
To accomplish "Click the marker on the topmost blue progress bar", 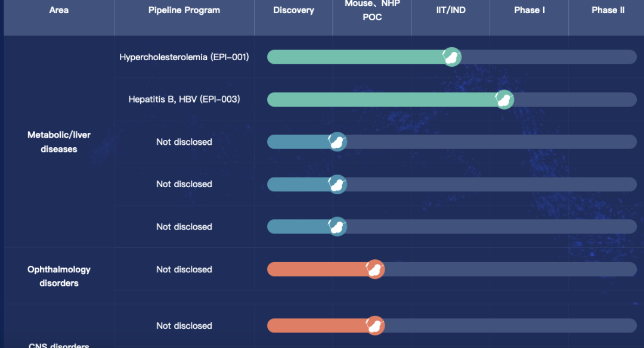I will tap(337, 142).
